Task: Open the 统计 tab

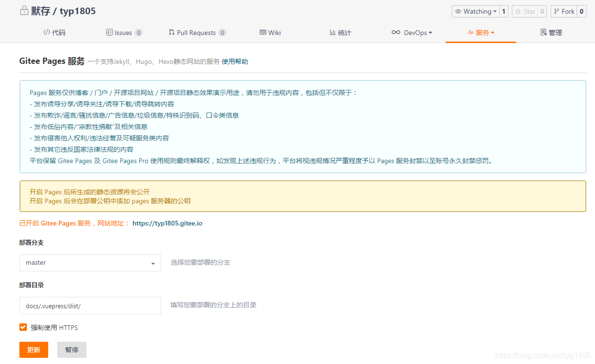Action: click(340, 33)
